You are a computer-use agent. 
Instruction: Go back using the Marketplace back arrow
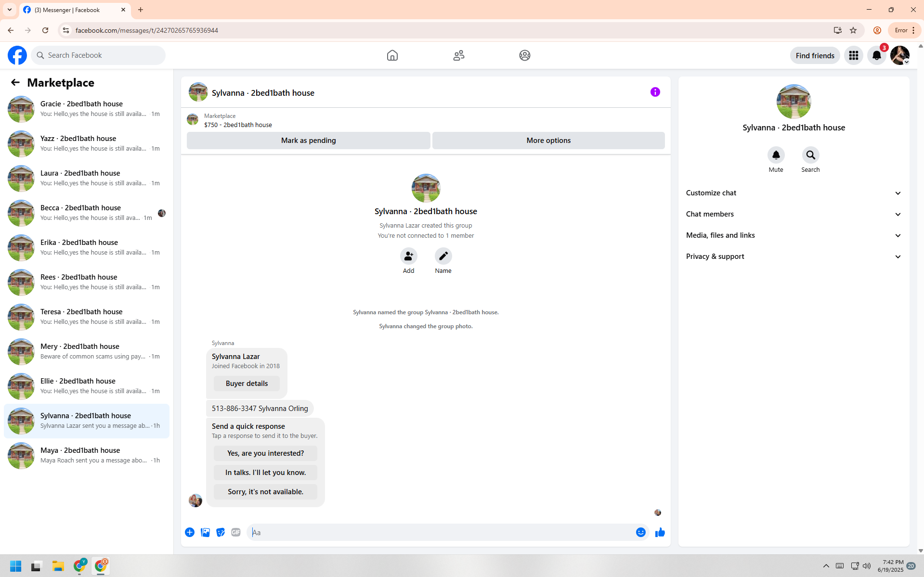click(15, 83)
